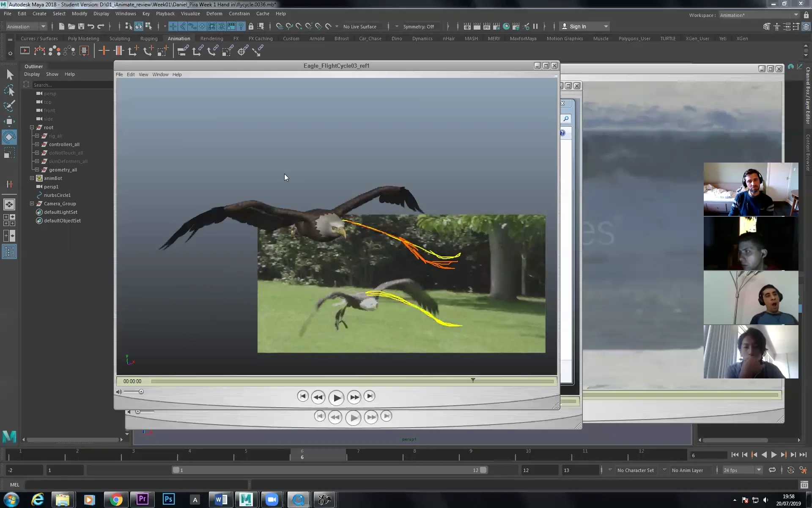
Task: Open the Script Editor icon near the MEL bar
Action: pyautogui.click(x=804, y=484)
